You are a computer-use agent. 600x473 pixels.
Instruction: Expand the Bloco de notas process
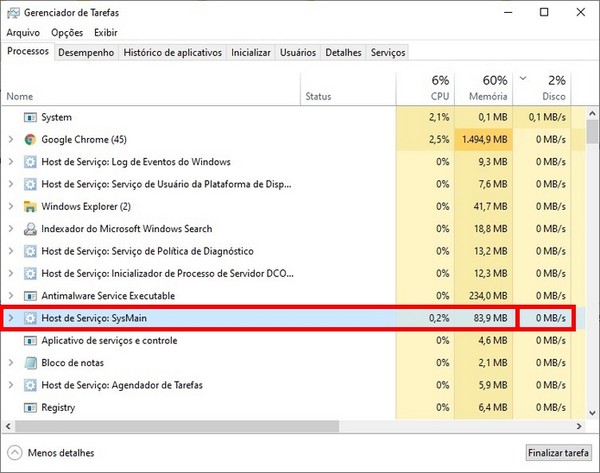click(11, 363)
